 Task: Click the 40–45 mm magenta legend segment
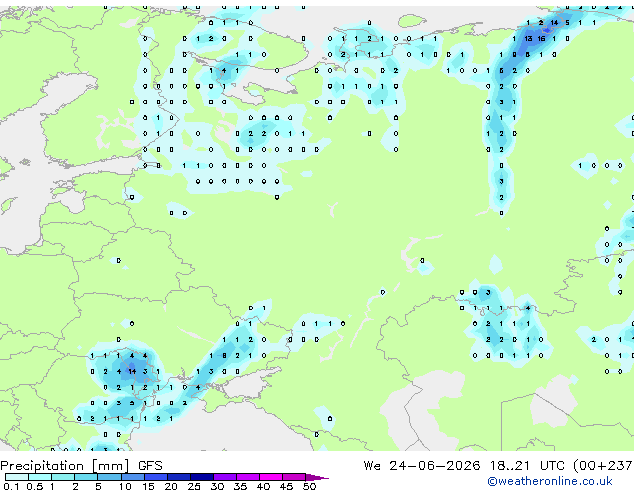(271, 477)
